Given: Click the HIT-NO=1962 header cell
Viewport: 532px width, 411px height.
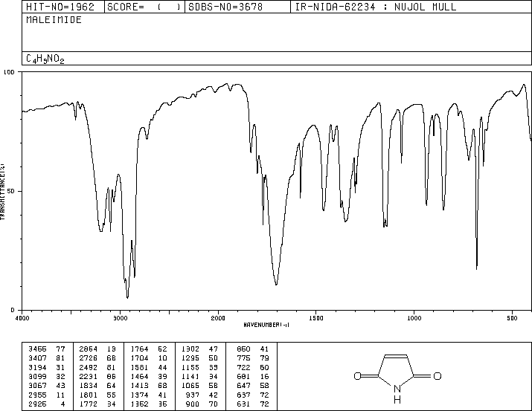Looking at the screenshot, I should click(63, 7).
